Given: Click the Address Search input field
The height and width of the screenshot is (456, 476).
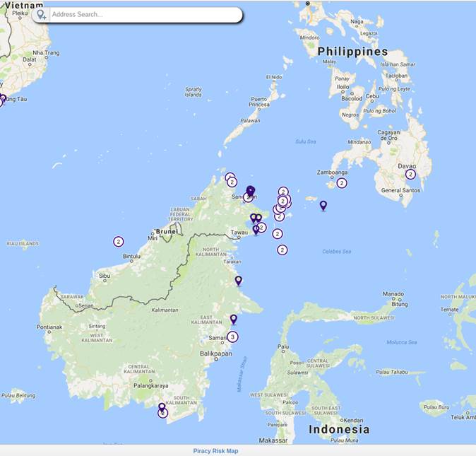Looking at the screenshot, I should coord(145,14).
